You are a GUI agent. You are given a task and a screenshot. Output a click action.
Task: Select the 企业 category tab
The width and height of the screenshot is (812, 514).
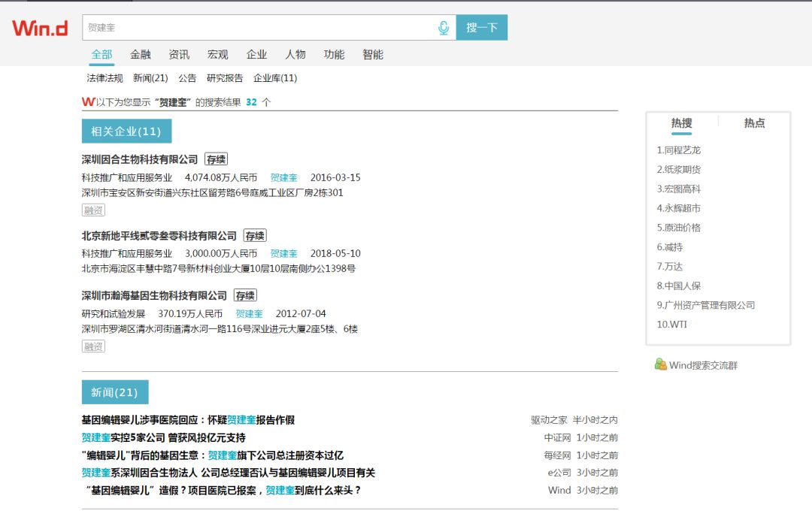point(256,54)
